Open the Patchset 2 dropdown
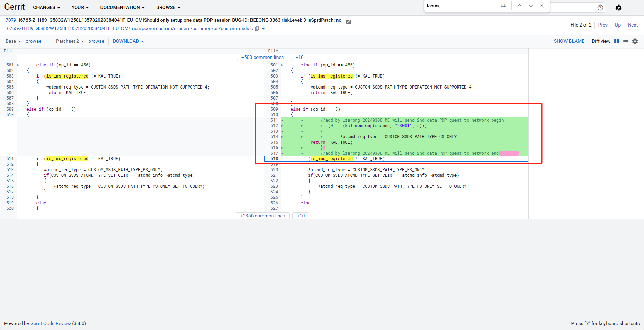644x330 pixels. click(x=70, y=41)
